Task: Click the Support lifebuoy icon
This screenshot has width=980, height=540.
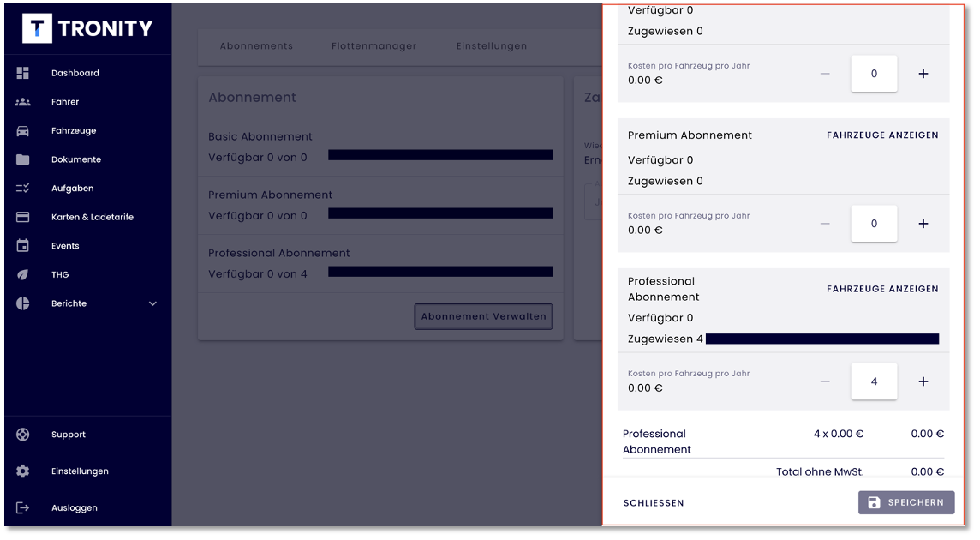Action: coord(23,435)
